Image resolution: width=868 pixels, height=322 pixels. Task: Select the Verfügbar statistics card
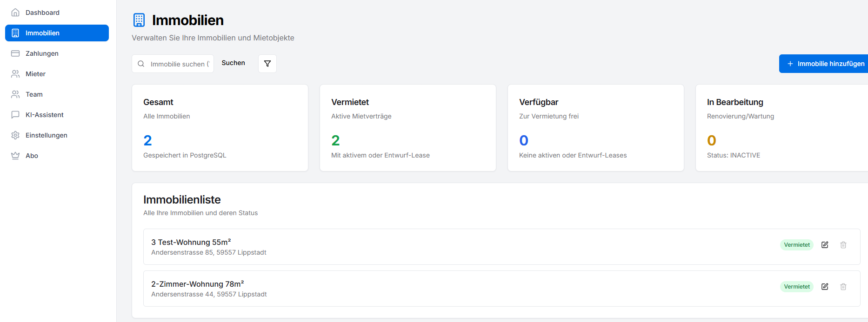[x=596, y=128]
